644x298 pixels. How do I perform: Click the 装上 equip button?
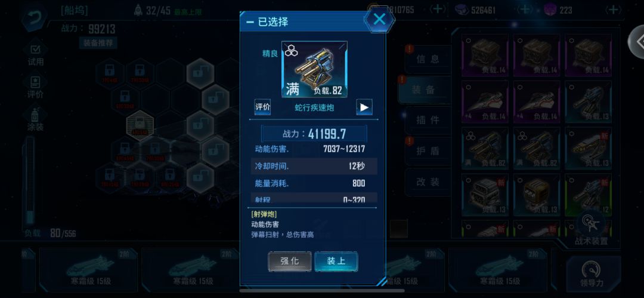336,262
